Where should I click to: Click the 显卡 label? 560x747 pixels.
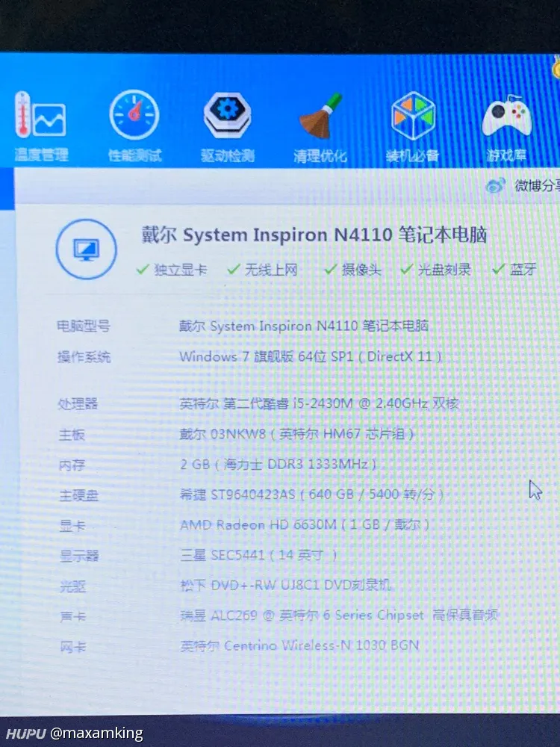[x=72, y=526]
